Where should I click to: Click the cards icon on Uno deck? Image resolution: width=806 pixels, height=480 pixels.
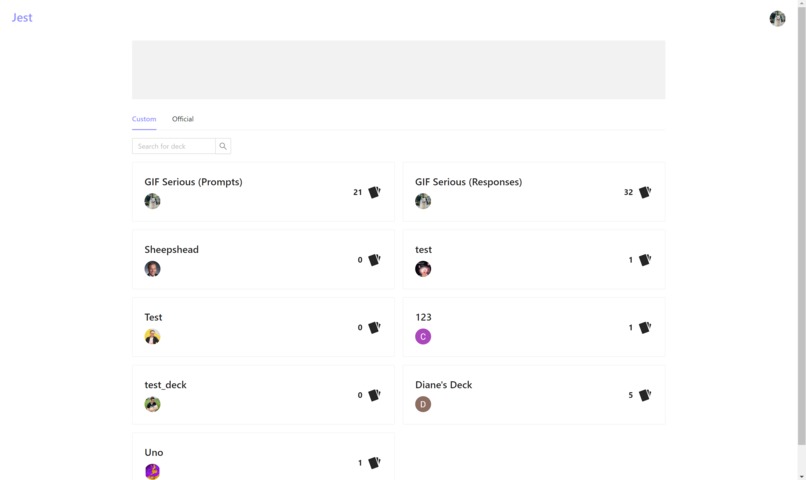(x=374, y=463)
